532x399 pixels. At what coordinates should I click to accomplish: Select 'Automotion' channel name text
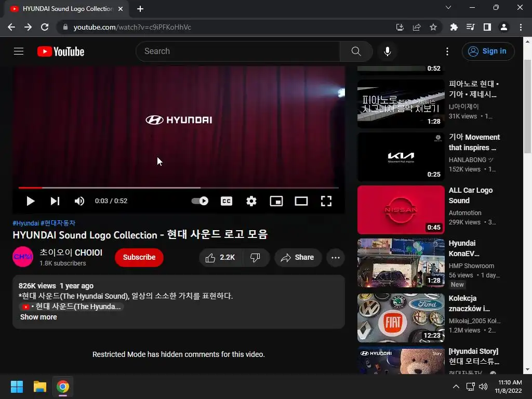(465, 212)
